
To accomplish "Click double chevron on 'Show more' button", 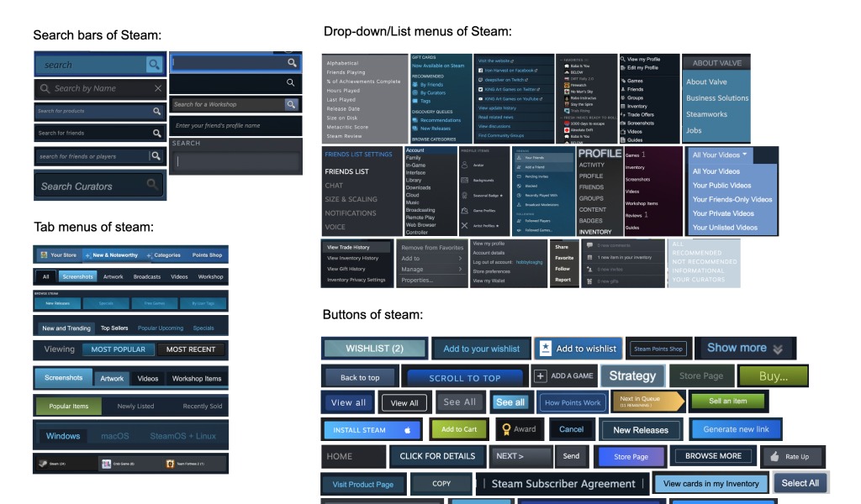I will [x=778, y=349].
